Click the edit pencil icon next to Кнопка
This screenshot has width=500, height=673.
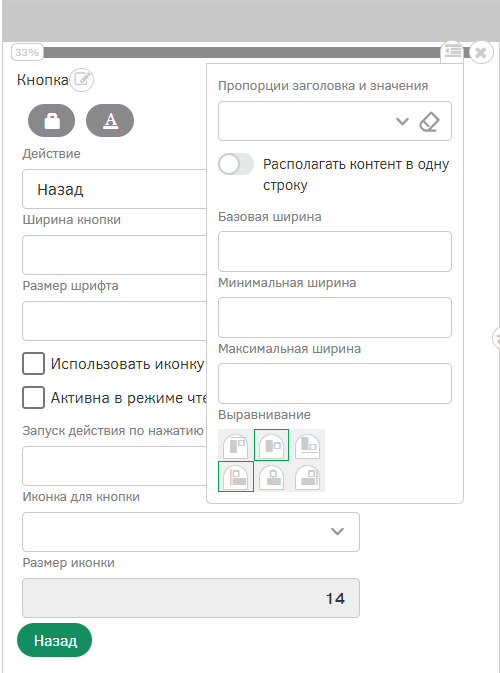tap(82, 79)
